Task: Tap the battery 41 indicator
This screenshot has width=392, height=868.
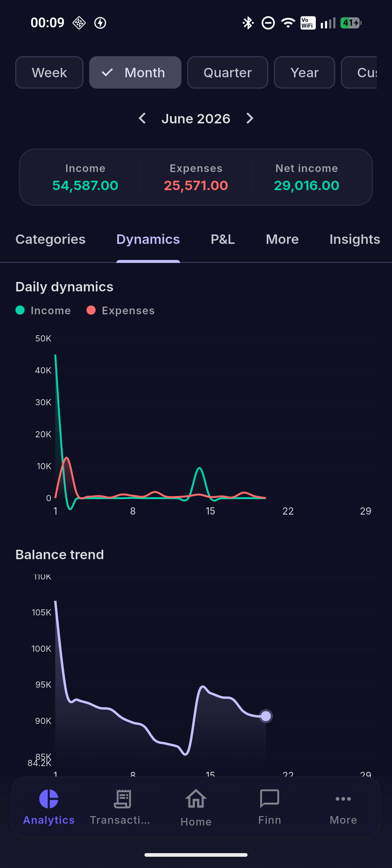Action: click(351, 23)
